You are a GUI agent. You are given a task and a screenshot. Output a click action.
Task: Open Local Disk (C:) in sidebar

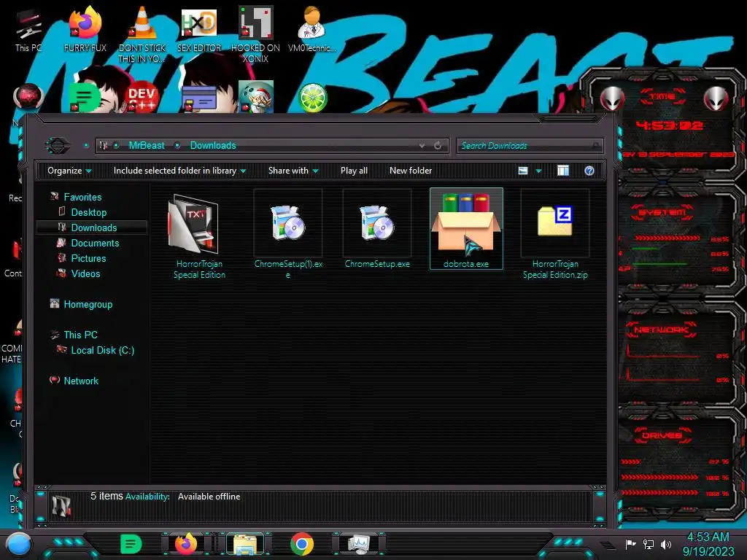click(102, 351)
